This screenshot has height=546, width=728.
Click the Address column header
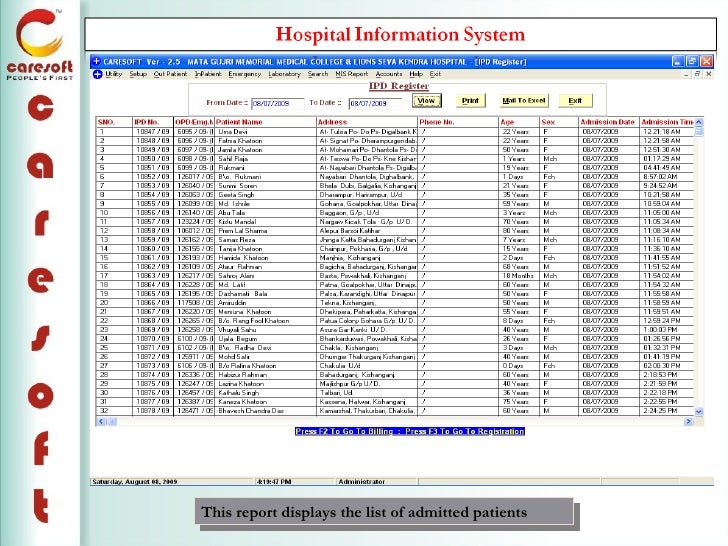tap(367, 122)
